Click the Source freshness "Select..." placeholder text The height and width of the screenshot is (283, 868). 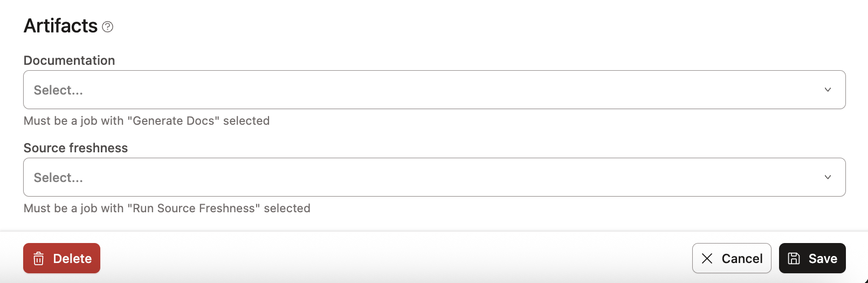[58, 178]
